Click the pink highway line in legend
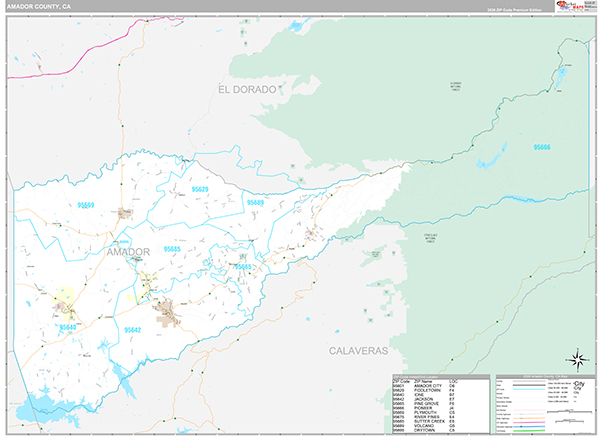This screenshot has width=600, height=436. click(529, 423)
